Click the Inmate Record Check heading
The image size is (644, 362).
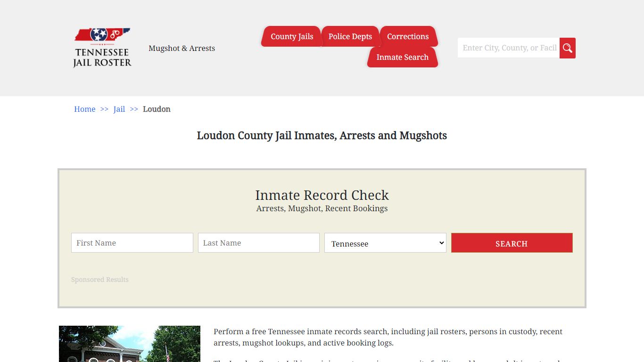[x=322, y=195]
